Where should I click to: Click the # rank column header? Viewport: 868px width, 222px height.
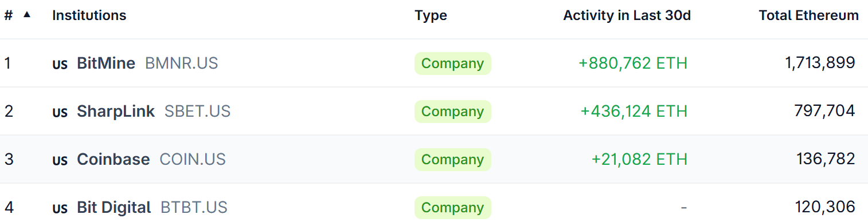click(9, 15)
